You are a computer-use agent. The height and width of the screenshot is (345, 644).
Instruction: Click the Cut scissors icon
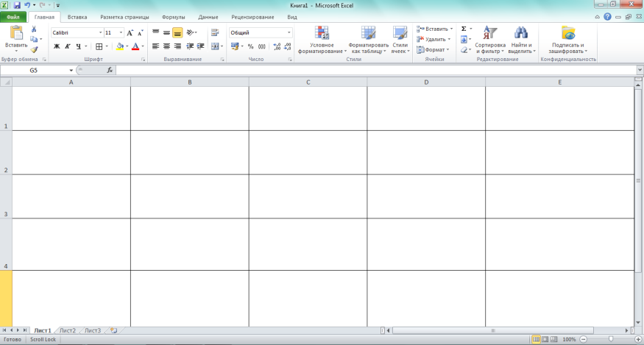pos(34,29)
